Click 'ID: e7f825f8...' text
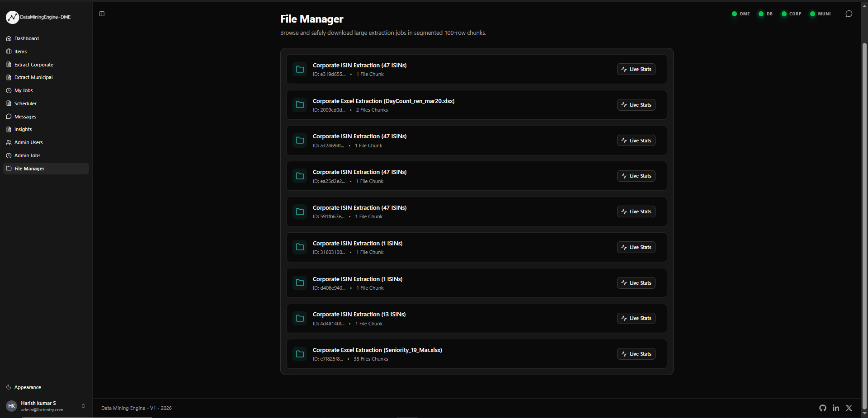 click(328, 359)
